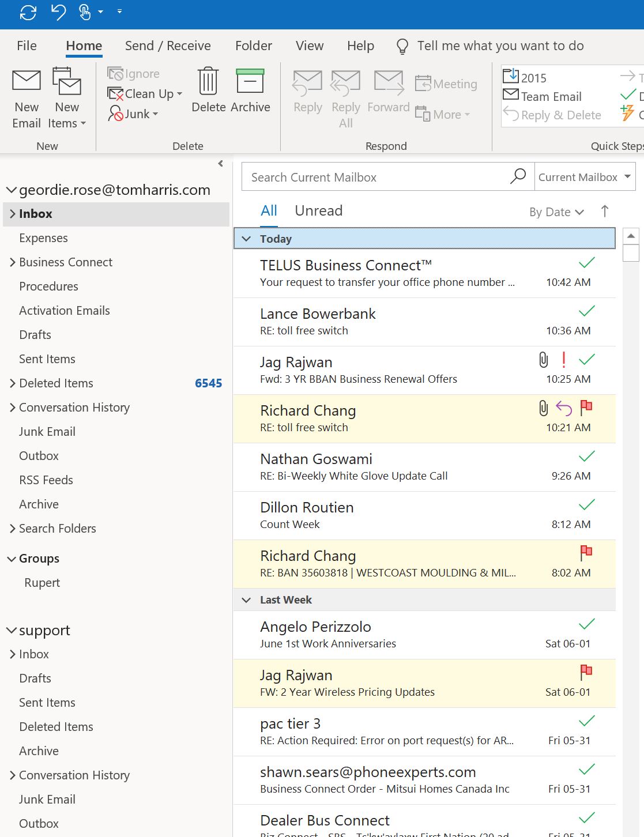Toggle complete checkmark on TELUS Business Connect email

click(x=586, y=263)
